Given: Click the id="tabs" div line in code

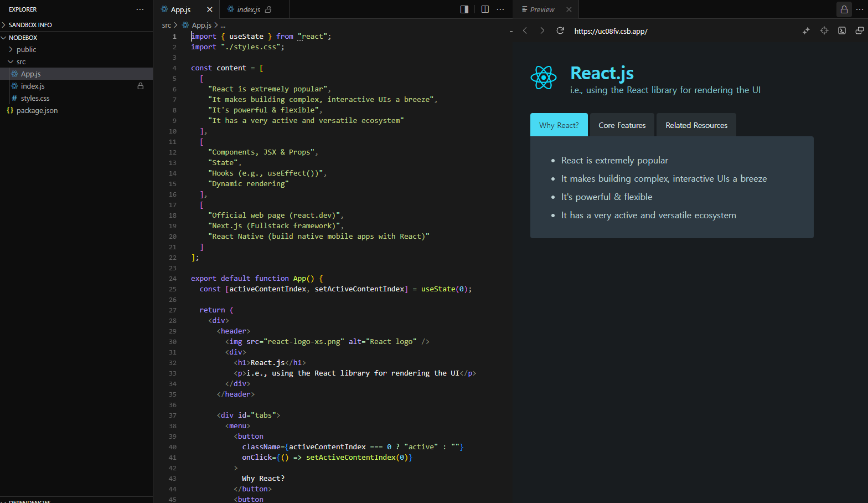Looking at the screenshot, I should (249, 415).
